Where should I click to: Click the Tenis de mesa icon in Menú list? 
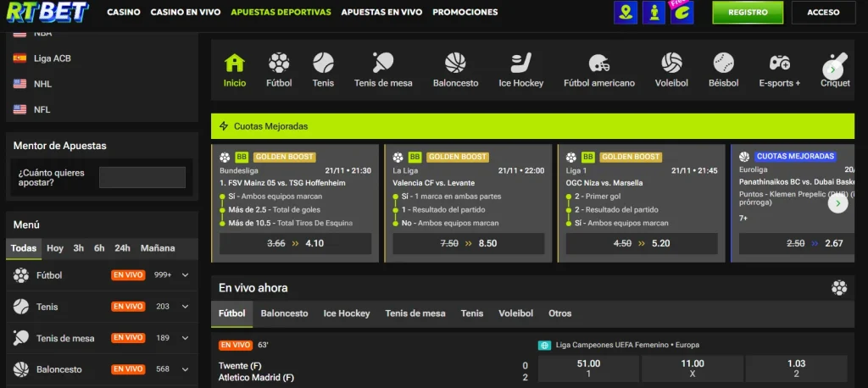point(21,338)
